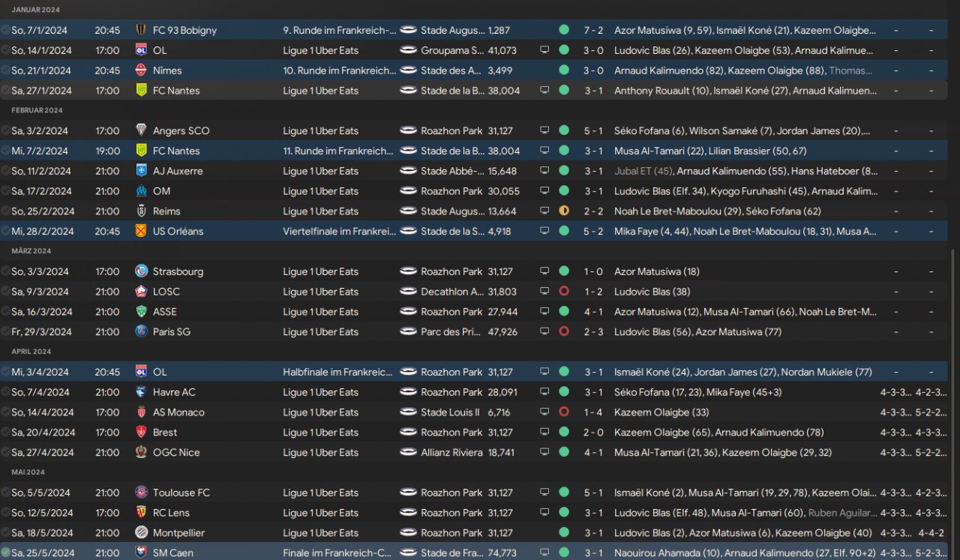Click the stadium icon beside Allianz Riviera
This screenshot has width=960, height=560.
click(x=409, y=453)
